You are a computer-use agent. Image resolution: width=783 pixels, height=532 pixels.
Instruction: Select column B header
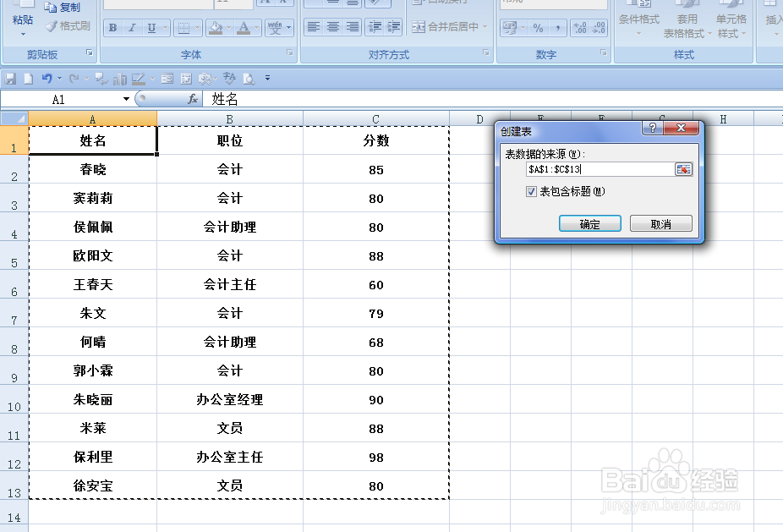(230, 119)
